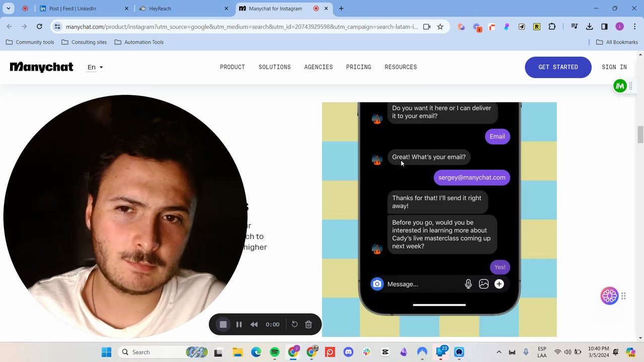Image resolution: width=644 pixels, height=362 pixels.
Task: Click the purple Yes! reply bubble
Action: pyautogui.click(x=500, y=267)
